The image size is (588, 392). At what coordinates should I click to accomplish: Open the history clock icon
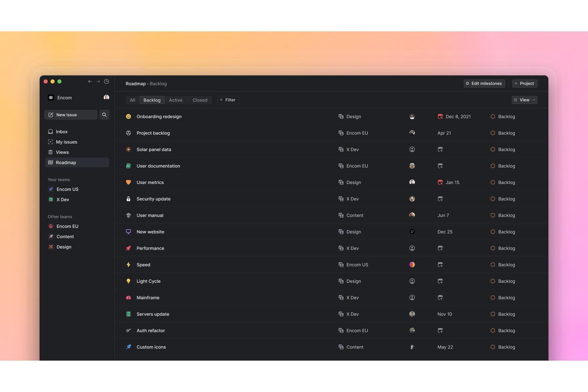coord(106,81)
